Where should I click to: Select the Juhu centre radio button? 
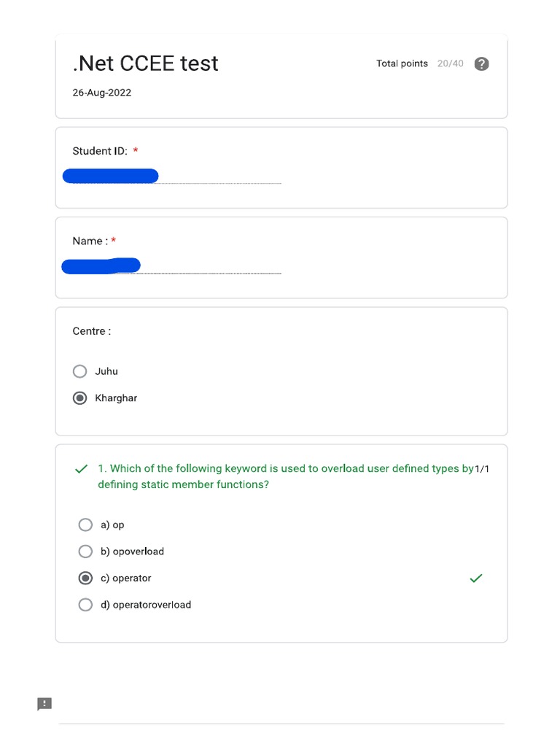click(80, 371)
